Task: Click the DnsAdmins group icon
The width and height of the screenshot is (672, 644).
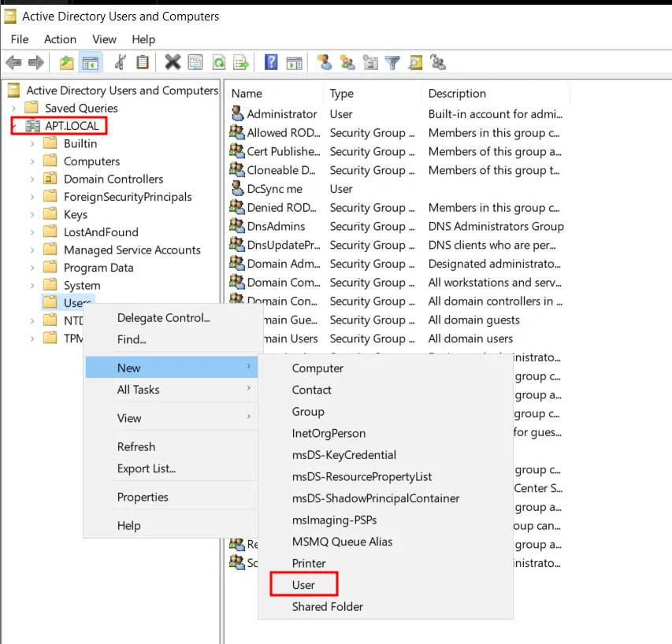Action: tap(237, 226)
